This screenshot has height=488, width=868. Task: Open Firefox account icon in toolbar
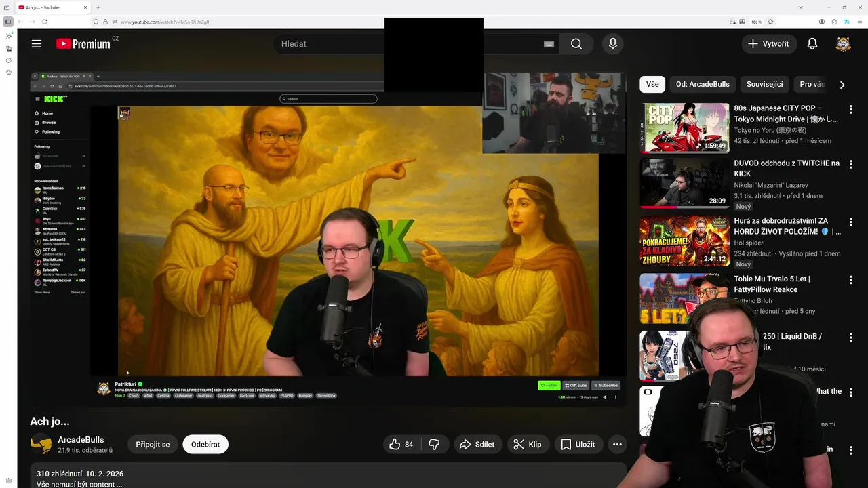tap(822, 22)
